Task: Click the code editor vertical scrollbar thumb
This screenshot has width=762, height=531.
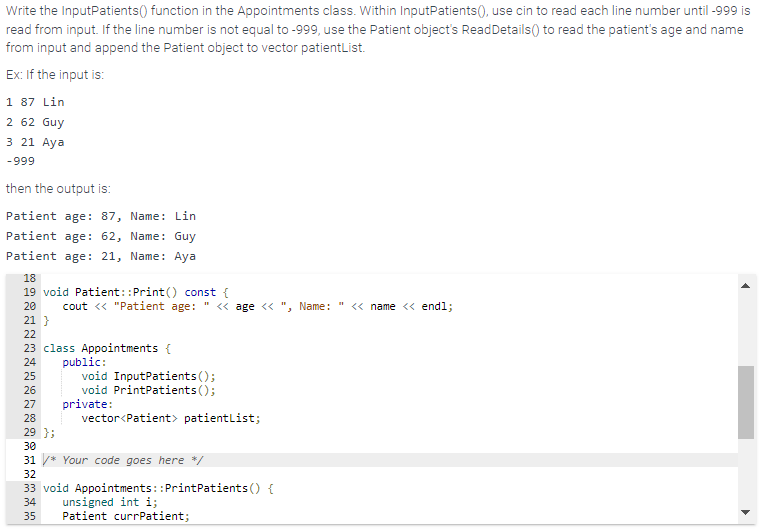Action: pyautogui.click(x=745, y=402)
